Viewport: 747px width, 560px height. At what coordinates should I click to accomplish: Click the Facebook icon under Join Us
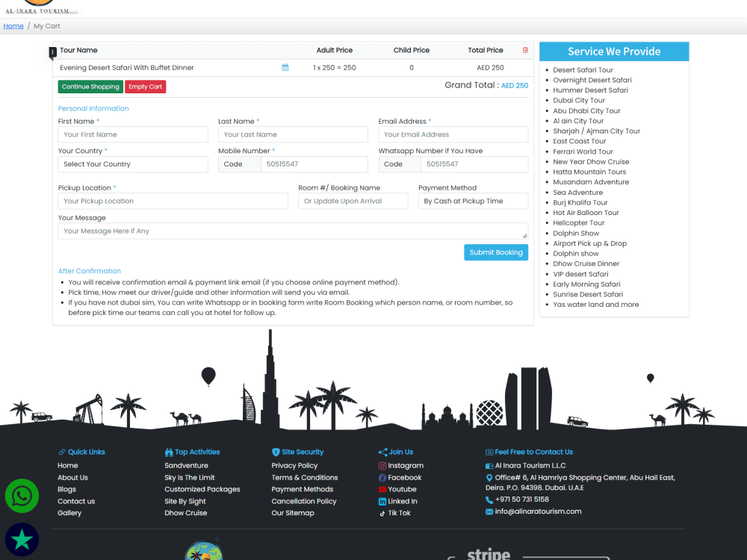[382, 477]
